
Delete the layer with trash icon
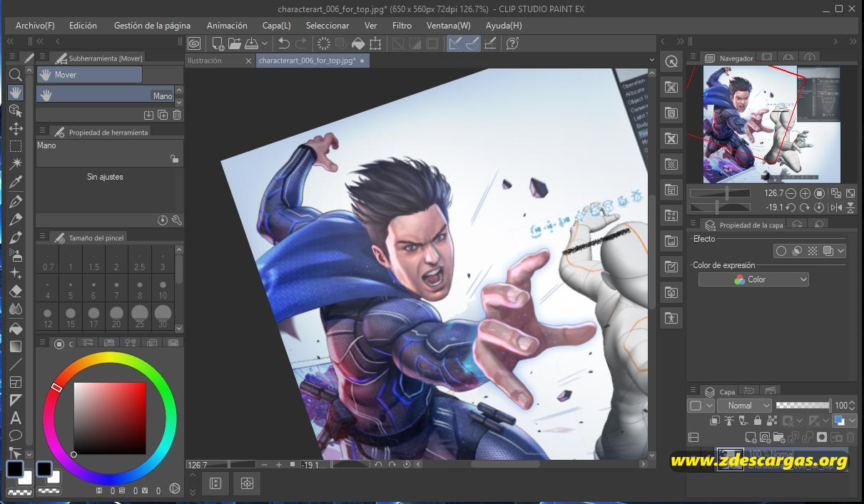(x=850, y=437)
